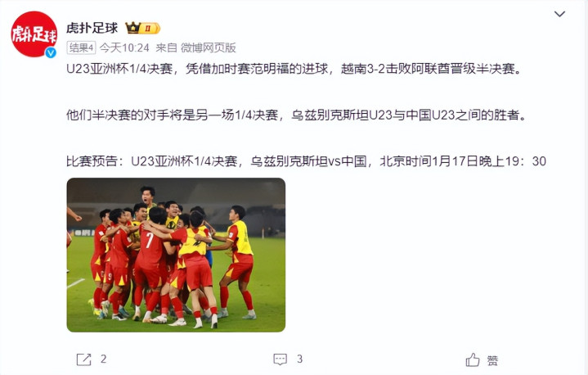Click the 来自 source text
Viewport: 588px width, 375px height.
(166, 47)
